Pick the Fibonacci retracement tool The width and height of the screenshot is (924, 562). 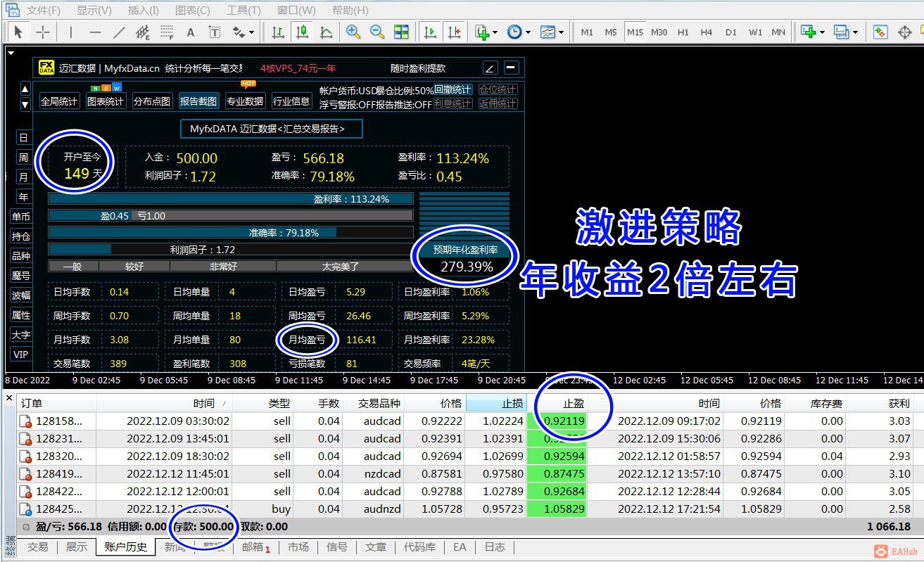(x=167, y=32)
